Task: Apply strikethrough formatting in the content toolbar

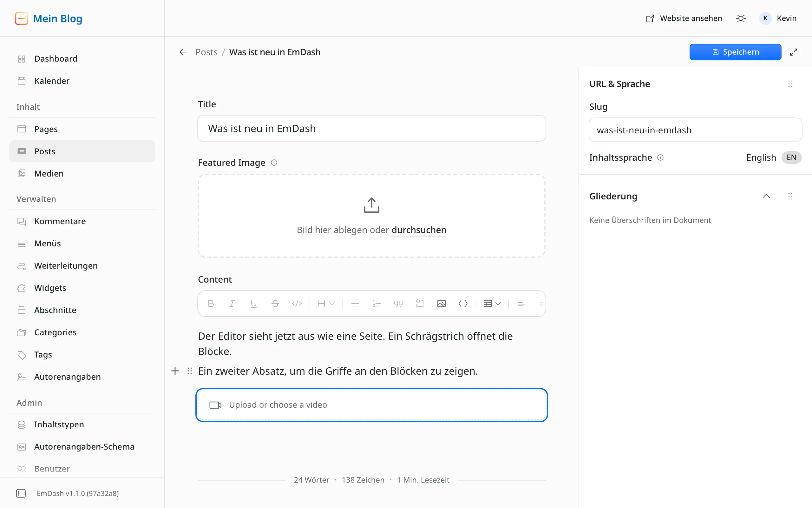Action: [x=275, y=304]
